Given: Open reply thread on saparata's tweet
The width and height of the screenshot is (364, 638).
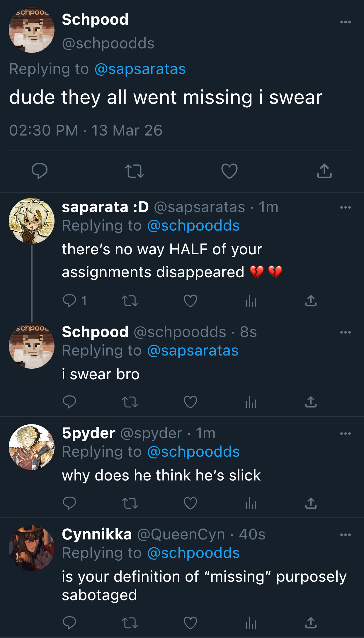Looking at the screenshot, I should click(x=70, y=301).
